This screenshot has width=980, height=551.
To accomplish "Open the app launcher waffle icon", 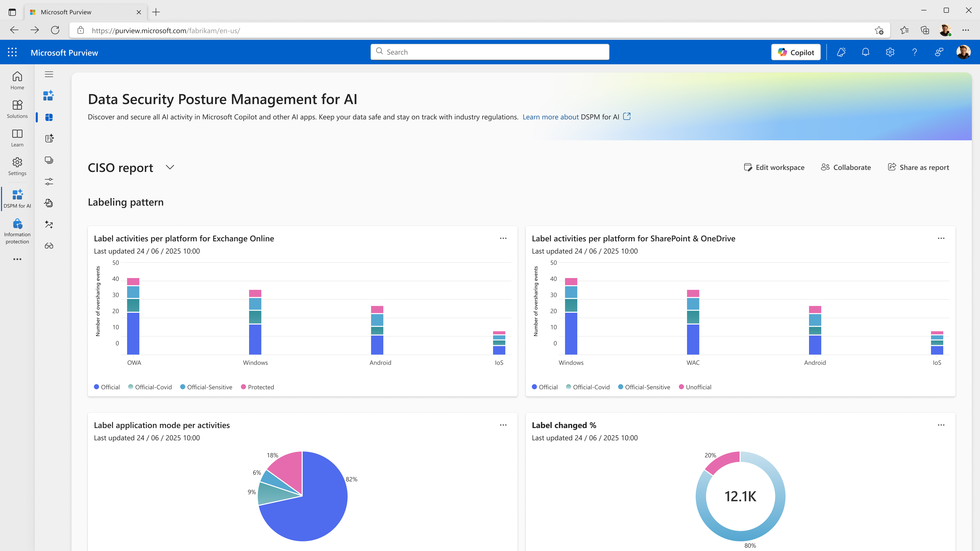I will pos(12,52).
